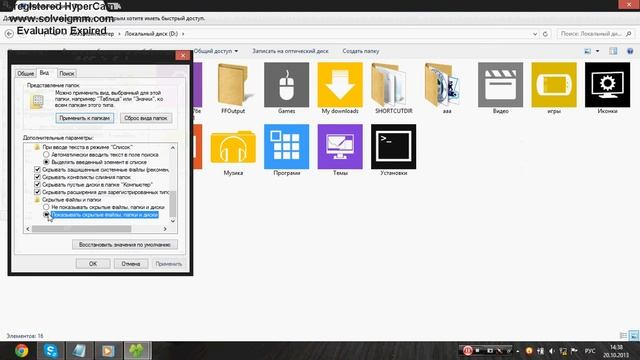Screen dimensions: 640x360
Task: Expand the address bar history dropdown
Action: [535, 34]
